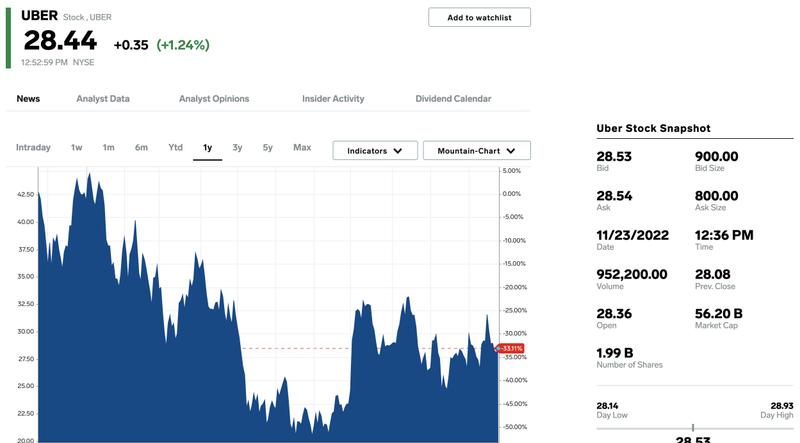Click the Bid value 28.53
This screenshot has width=800, height=443.
tap(614, 156)
